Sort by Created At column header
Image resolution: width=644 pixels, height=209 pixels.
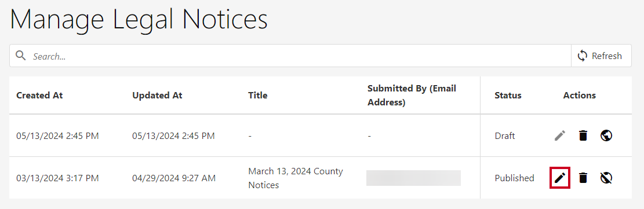(39, 96)
